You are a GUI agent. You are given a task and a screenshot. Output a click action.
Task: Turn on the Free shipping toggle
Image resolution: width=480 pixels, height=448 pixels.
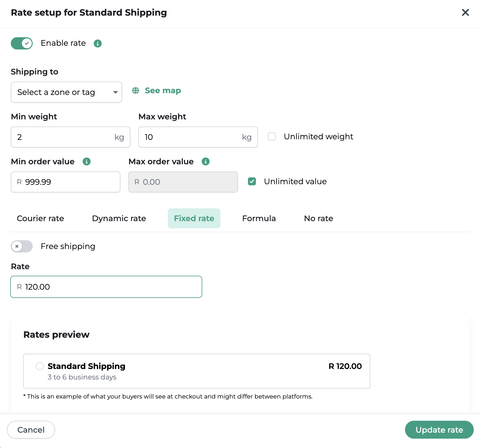point(22,246)
